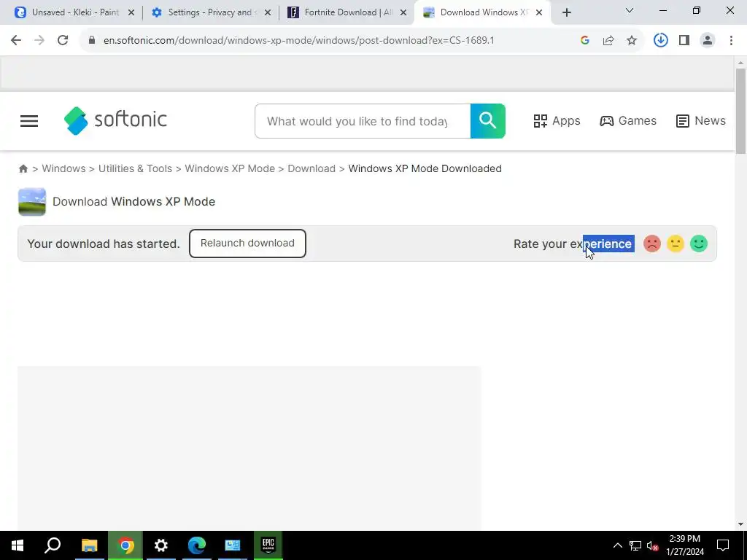Switch to Settings - Privacy tab

coord(211,12)
